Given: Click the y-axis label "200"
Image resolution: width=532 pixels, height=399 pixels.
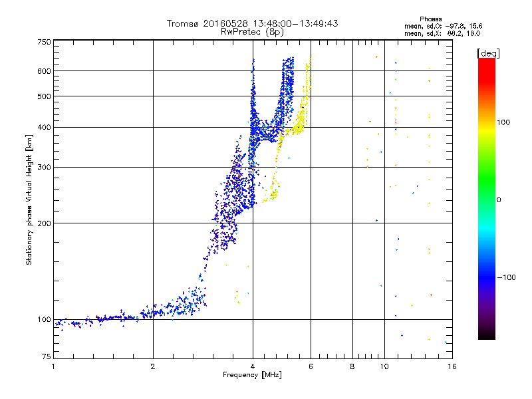Looking at the screenshot, I should pos(44,223).
